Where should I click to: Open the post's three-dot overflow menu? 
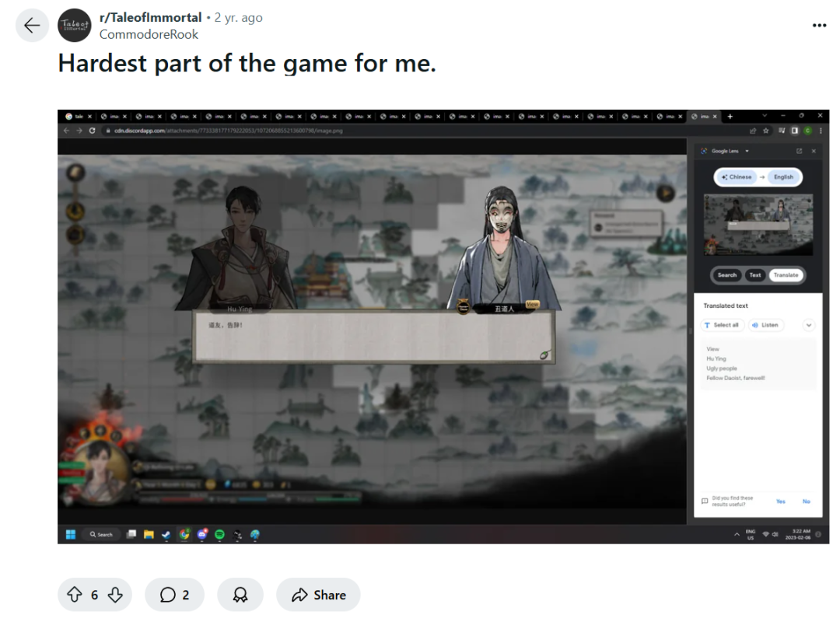819,25
